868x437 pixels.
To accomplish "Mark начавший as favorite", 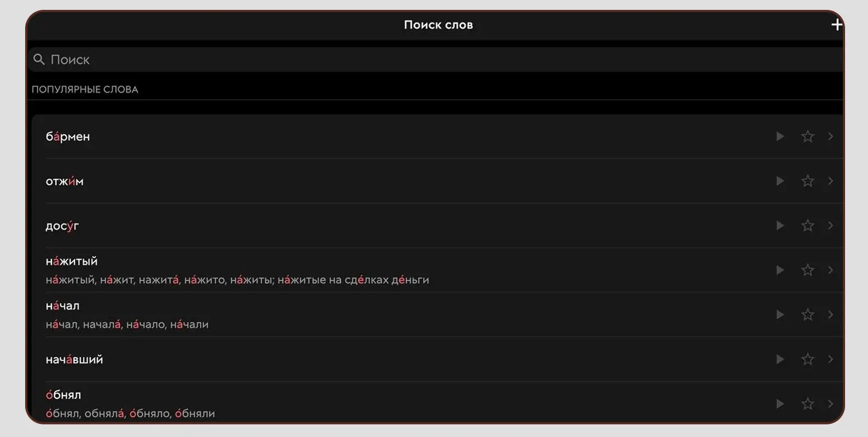I will coord(807,359).
